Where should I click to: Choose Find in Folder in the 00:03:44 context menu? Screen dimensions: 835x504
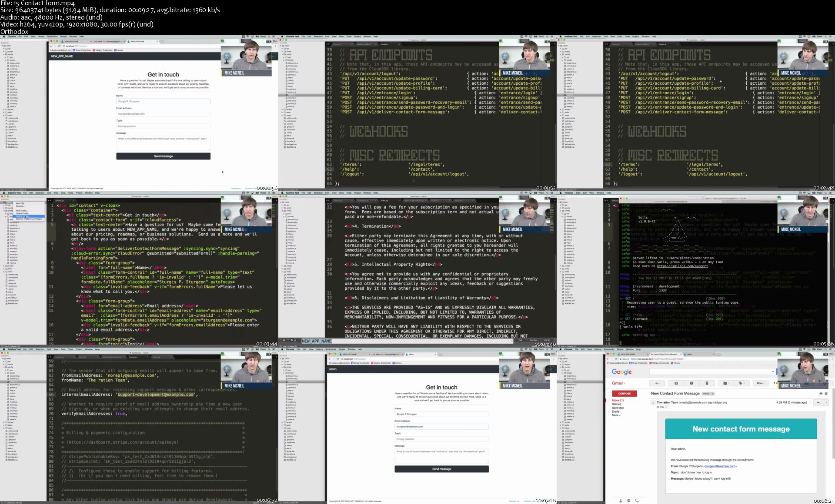pyautogui.click(x=29, y=216)
